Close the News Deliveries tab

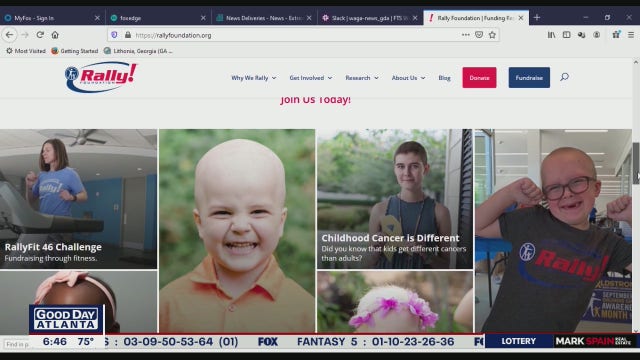click(x=309, y=18)
